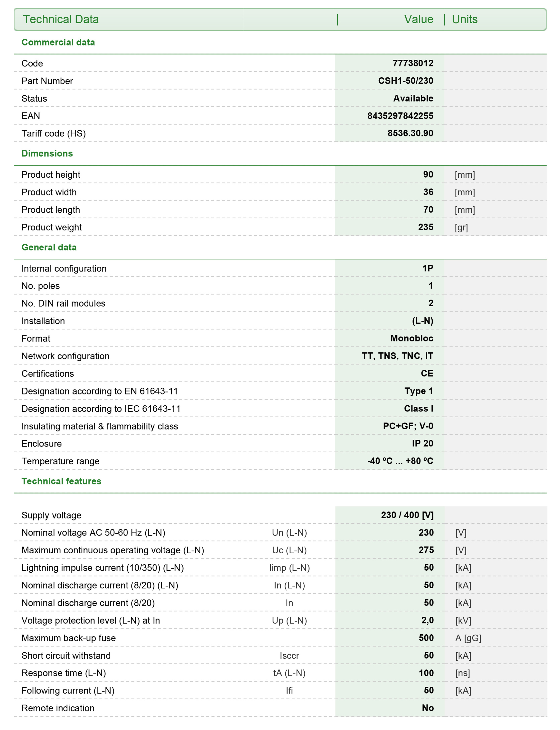
Task: Select the Units column header
Action: (x=465, y=19)
